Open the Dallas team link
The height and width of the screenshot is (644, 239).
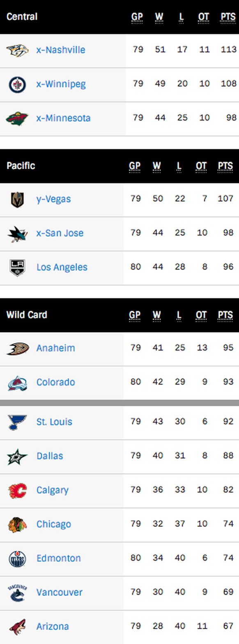(x=50, y=456)
